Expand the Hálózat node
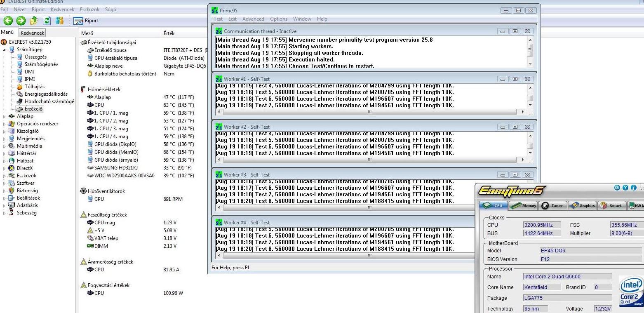644x313 pixels. point(4,161)
